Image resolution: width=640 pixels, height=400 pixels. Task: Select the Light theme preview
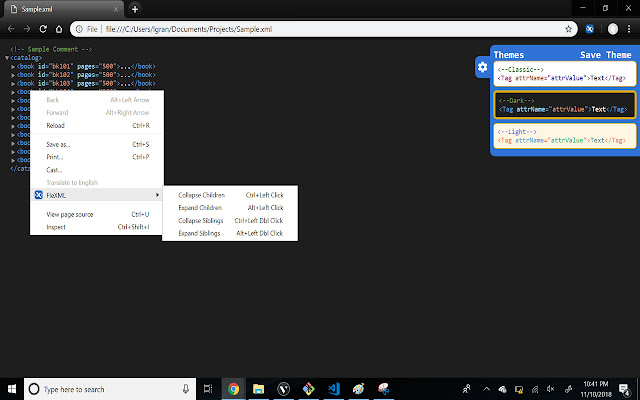[x=564, y=136]
